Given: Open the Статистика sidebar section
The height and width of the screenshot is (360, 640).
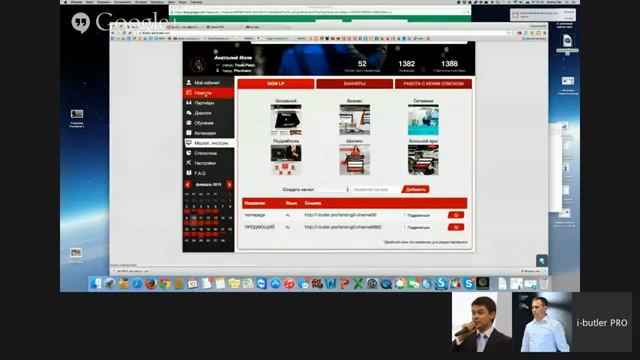Looking at the screenshot, I should point(208,153).
